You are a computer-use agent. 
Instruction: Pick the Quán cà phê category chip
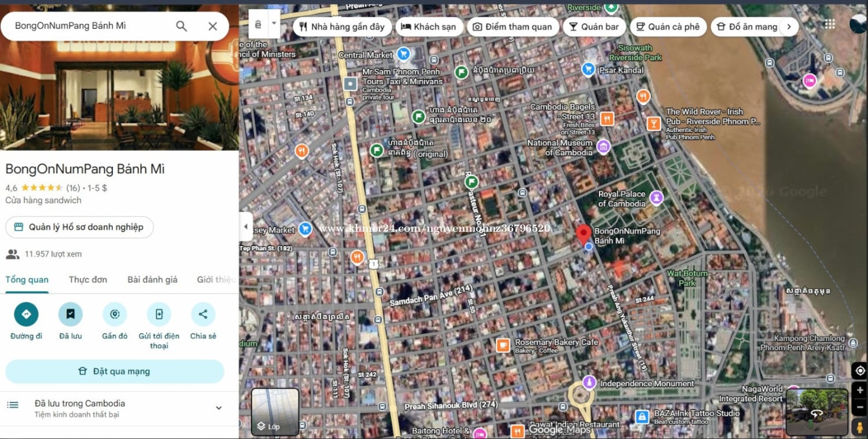click(x=668, y=27)
